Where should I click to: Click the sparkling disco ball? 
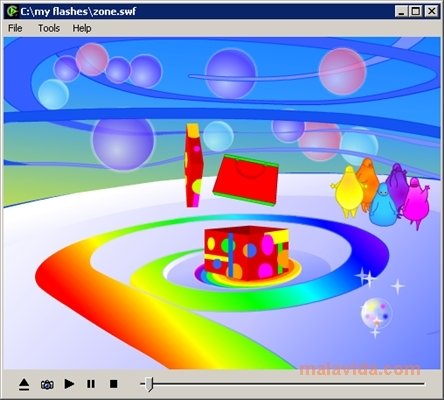(376, 313)
